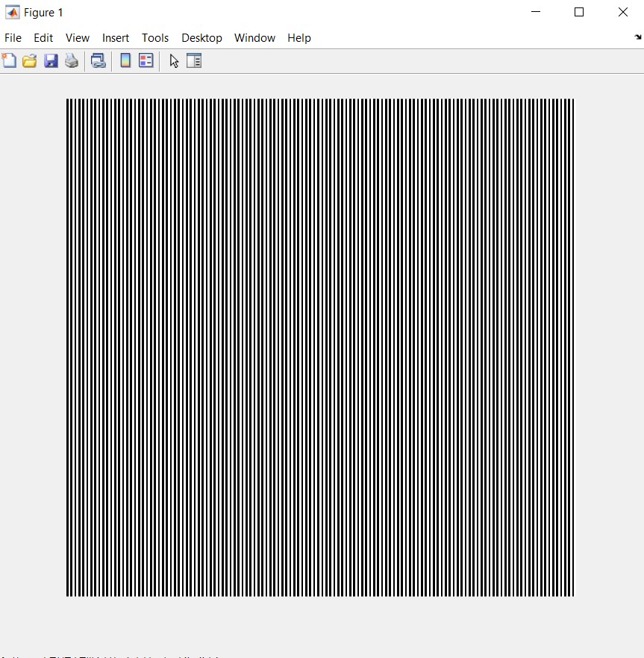Open the Property Inspector
The height and width of the screenshot is (658, 644).
coord(194,60)
